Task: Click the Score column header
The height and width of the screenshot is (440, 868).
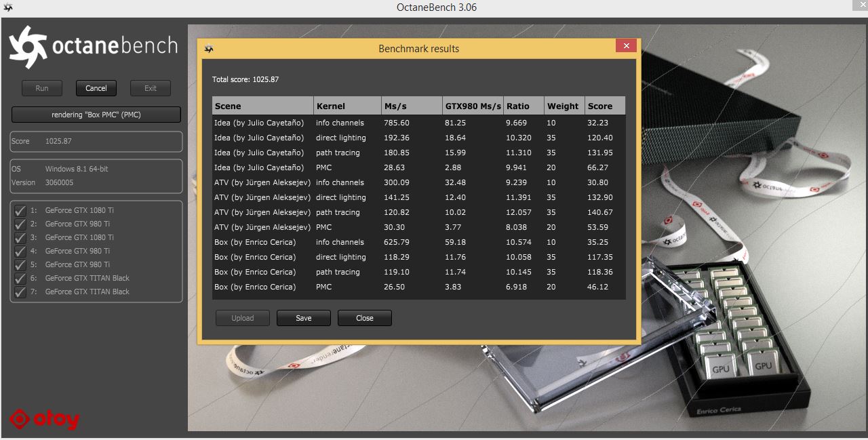Action: [605, 106]
